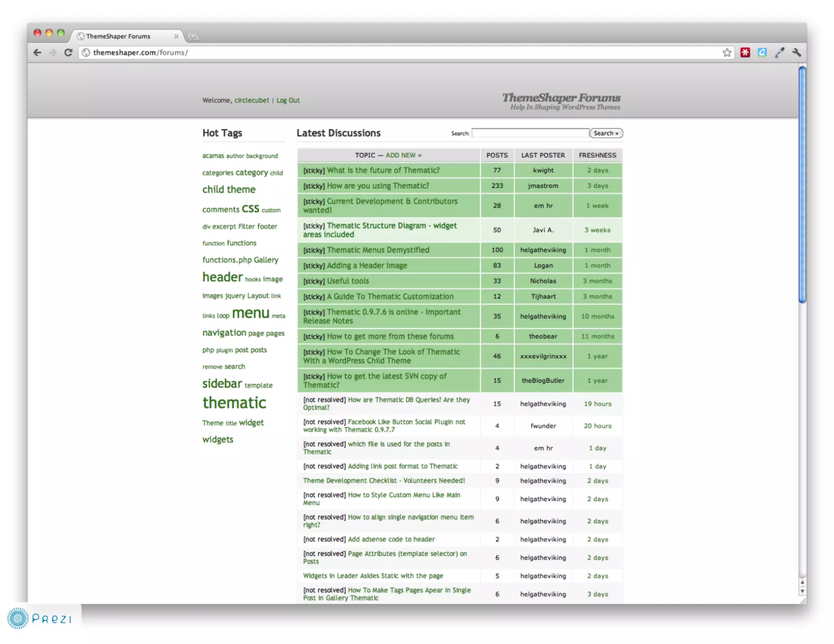Viewport: 834px width, 644px height.
Task: Open 'Add adsense code to header' topic
Action: [391, 539]
